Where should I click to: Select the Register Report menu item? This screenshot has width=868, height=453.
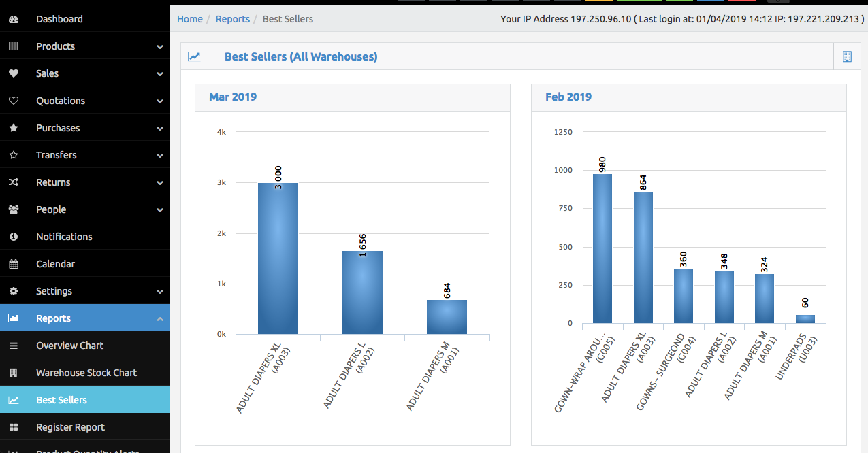click(70, 427)
